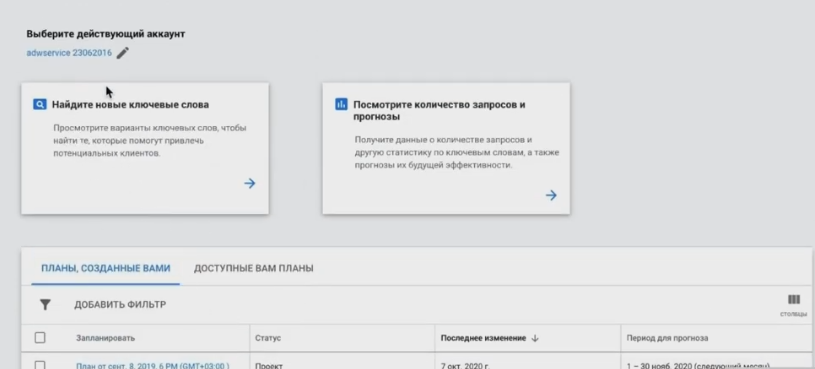Open 'Найдите новые ключевые слова' card arrow
The image size is (815, 369).
tap(250, 183)
